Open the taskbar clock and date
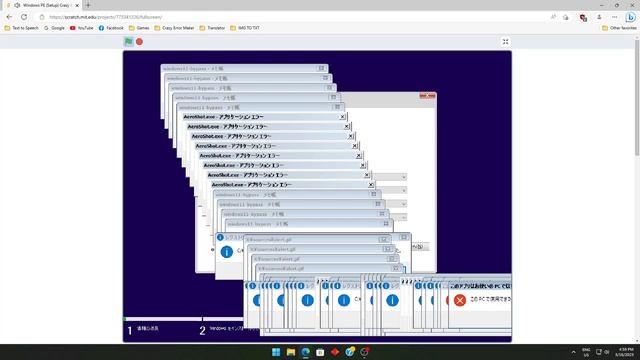The width and height of the screenshot is (640, 360). [624, 352]
